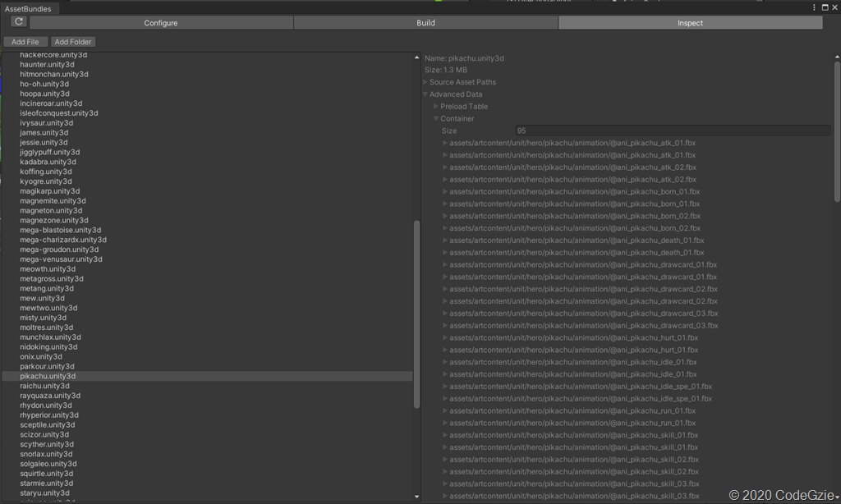Select rhydon.unity3d bundle
This screenshot has height=504, width=841.
pos(46,405)
